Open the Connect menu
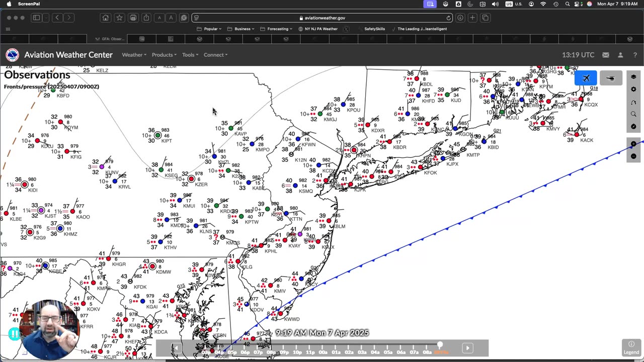644x362 pixels. click(215, 55)
